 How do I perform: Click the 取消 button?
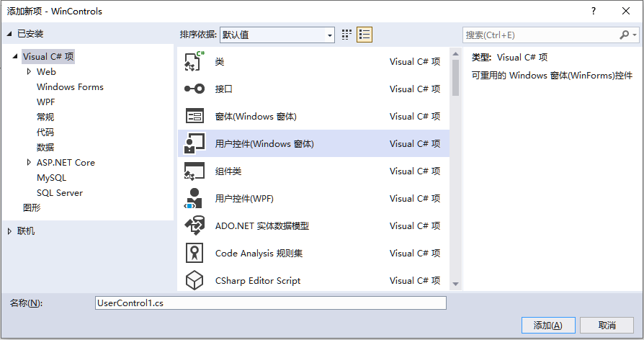click(607, 325)
